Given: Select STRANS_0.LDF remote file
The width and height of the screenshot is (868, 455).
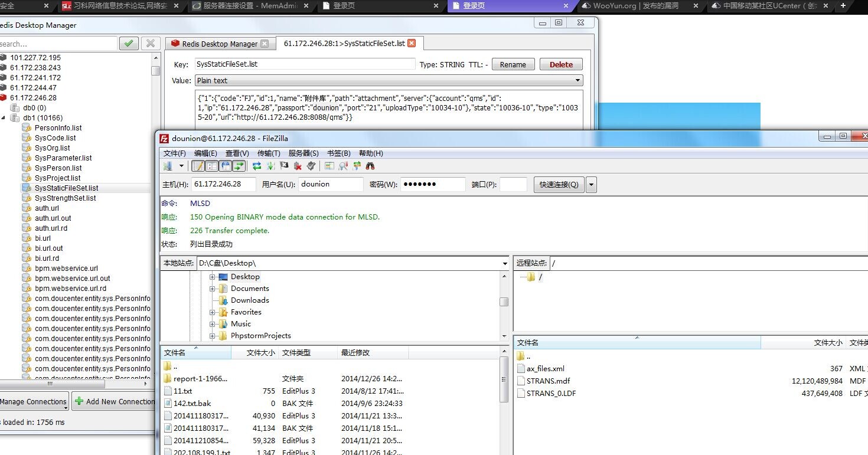Looking at the screenshot, I should coord(552,394).
